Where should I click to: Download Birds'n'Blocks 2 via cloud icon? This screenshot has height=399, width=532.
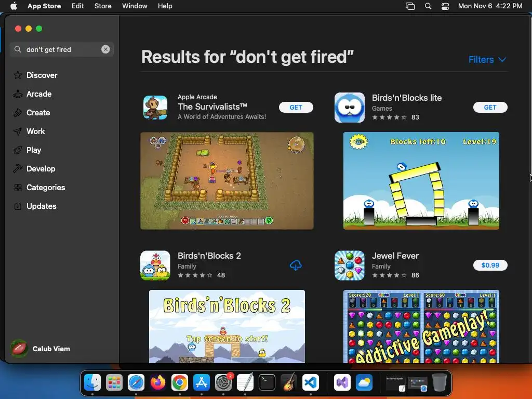pos(296,265)
